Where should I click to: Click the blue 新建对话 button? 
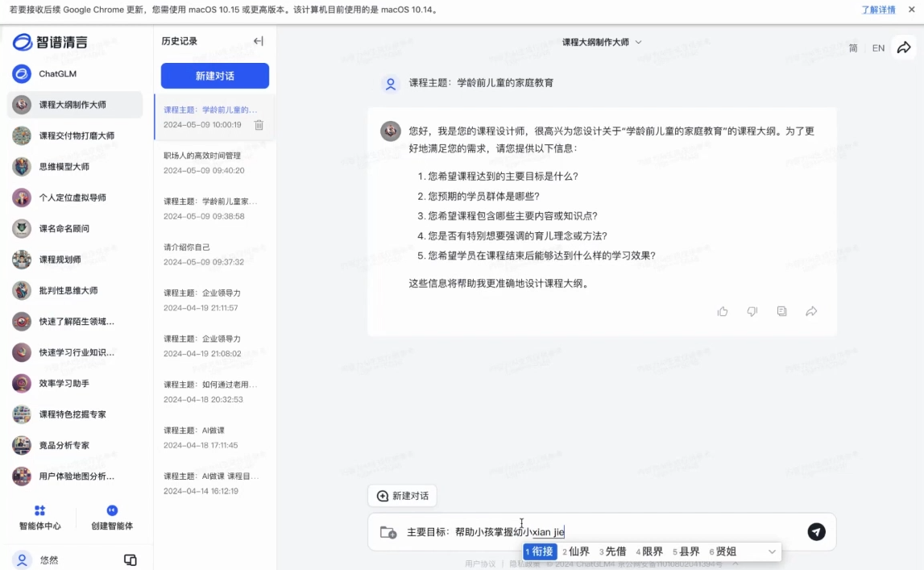click(x=214, y=76)
